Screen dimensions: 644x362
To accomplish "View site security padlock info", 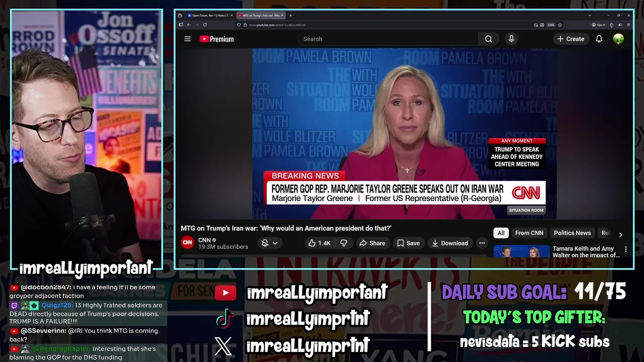I will [245, 25].
